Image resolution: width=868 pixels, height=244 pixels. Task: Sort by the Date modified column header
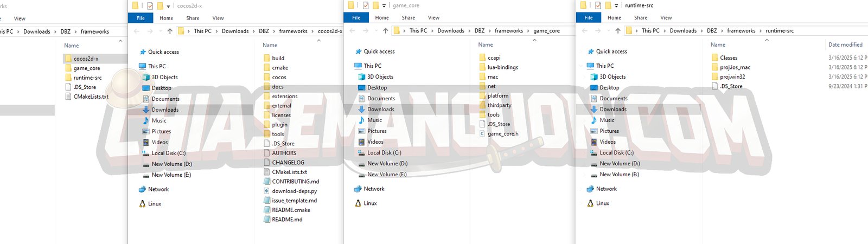(x=845, y=44)
